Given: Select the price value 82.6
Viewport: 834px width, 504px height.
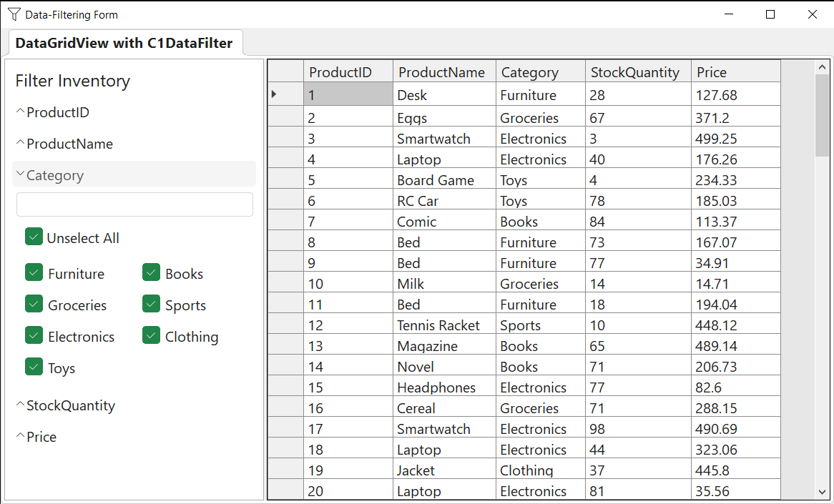Looking at the screenshot, I should [x=736, y=385].
